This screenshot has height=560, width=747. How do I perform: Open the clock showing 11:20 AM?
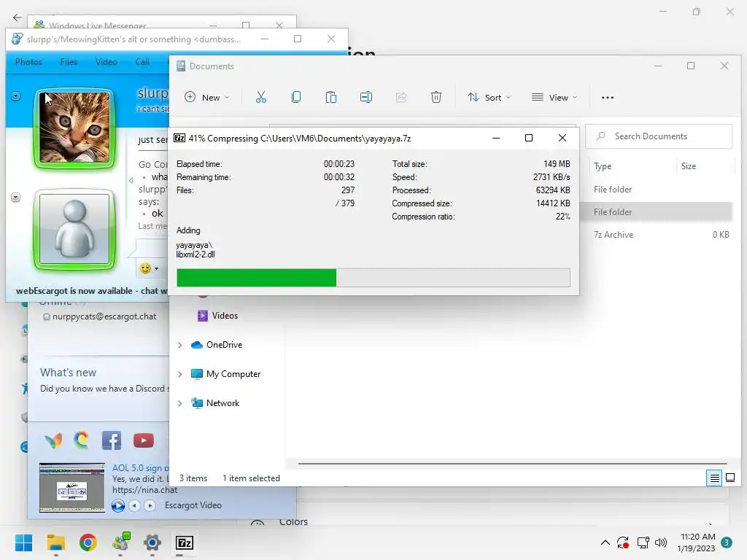(x=697, y=542)
